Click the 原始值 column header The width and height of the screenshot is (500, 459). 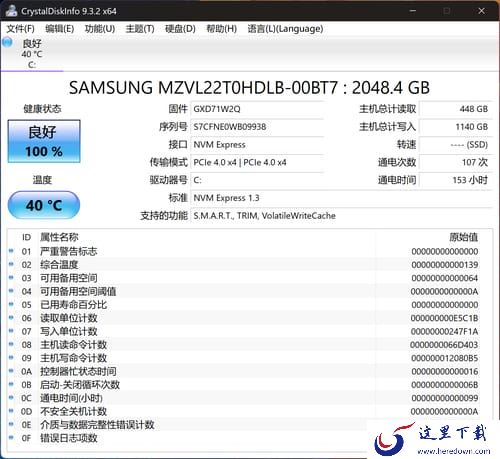[x=463, y=237]
